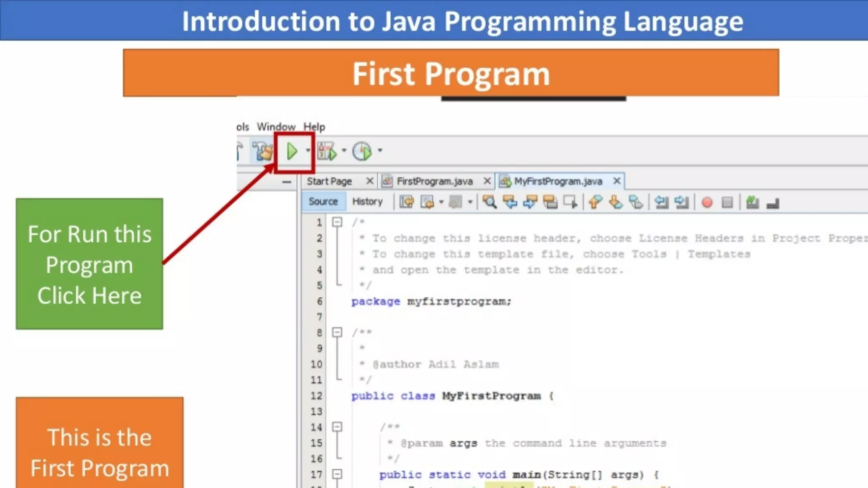The width and height of the screenshot is (868, 488).
Task: Switch to History view
Action: 367,202
